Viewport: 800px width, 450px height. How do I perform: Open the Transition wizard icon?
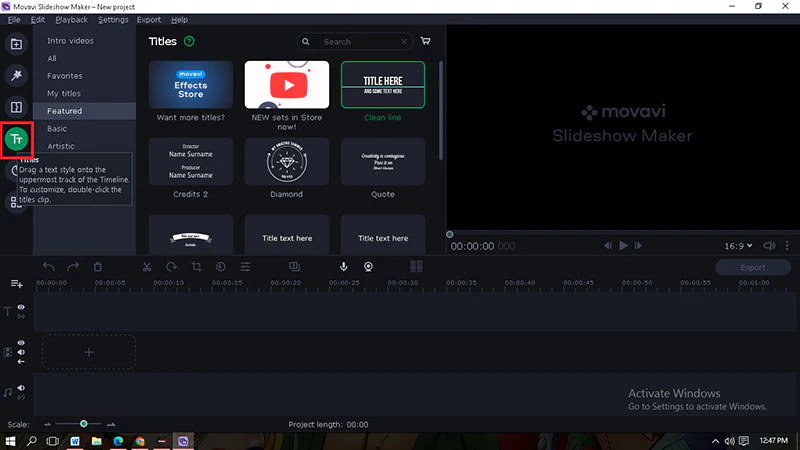coord(294,266)
